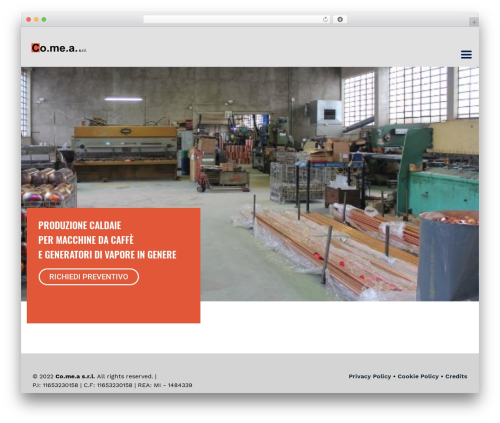
Task: Click the 'Per macchine da caffè' text
Action: (86, 240)
